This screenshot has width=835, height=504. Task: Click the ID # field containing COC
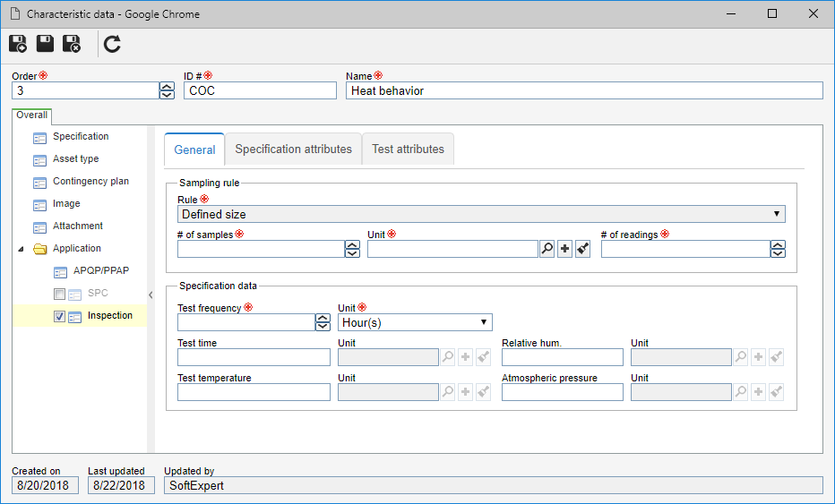tap(260, 90)
